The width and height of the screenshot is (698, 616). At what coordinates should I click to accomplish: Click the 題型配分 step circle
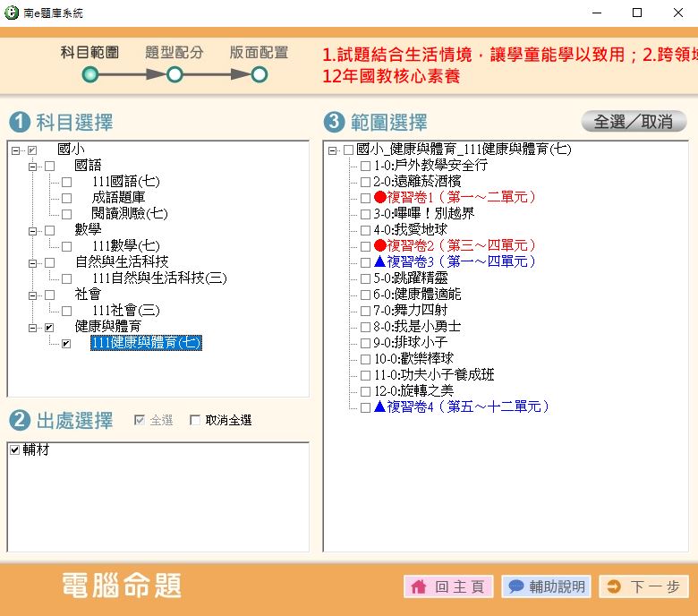point(174,74)
